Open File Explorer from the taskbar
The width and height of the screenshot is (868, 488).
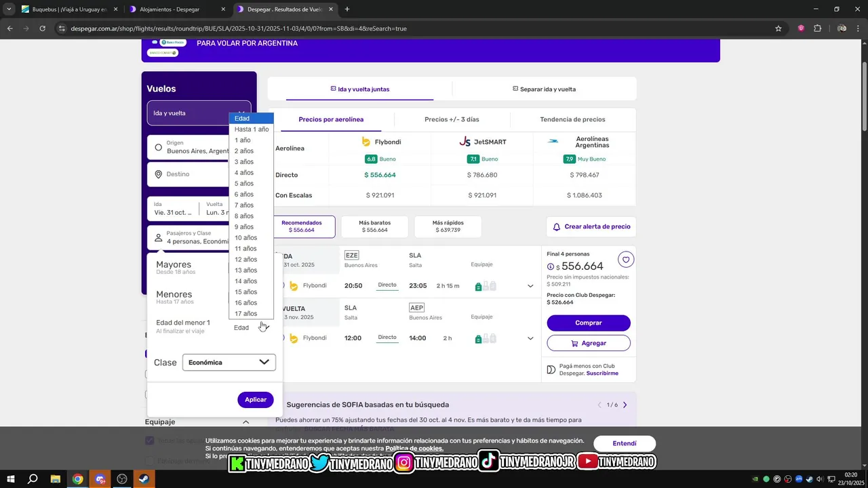pyautogui.click(x=56, y=479)
